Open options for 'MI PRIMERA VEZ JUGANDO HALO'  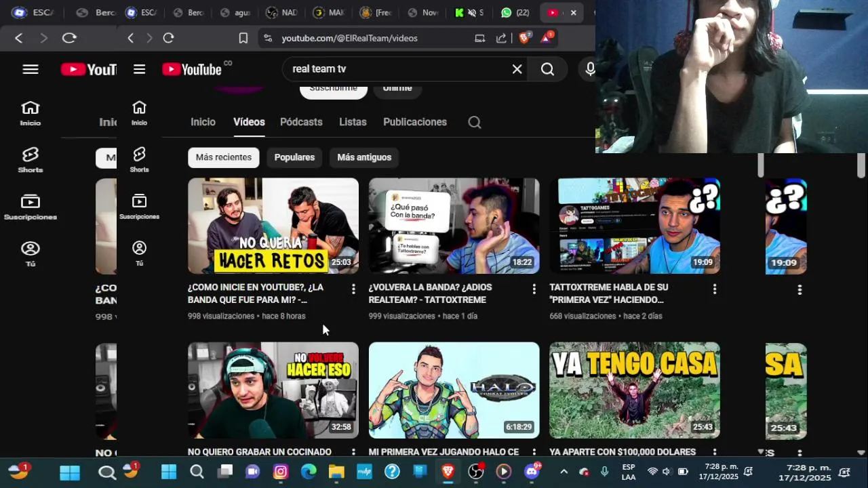(534, 451)
